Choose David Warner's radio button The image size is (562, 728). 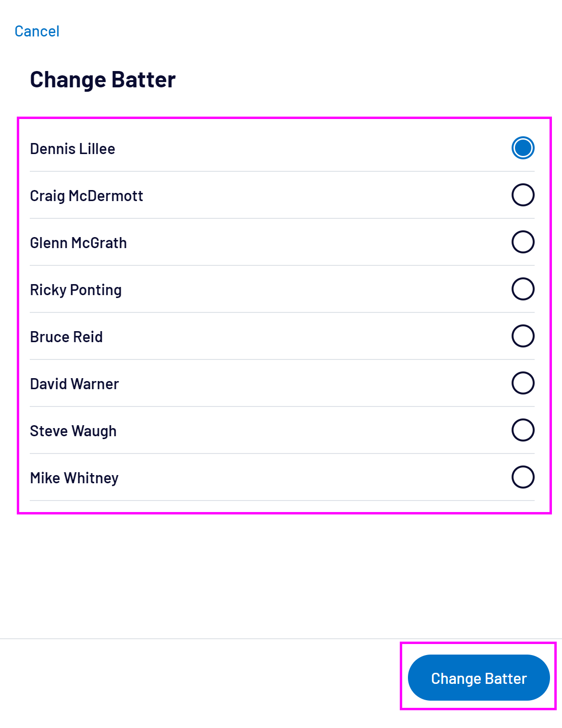click(x=523, y=383)
